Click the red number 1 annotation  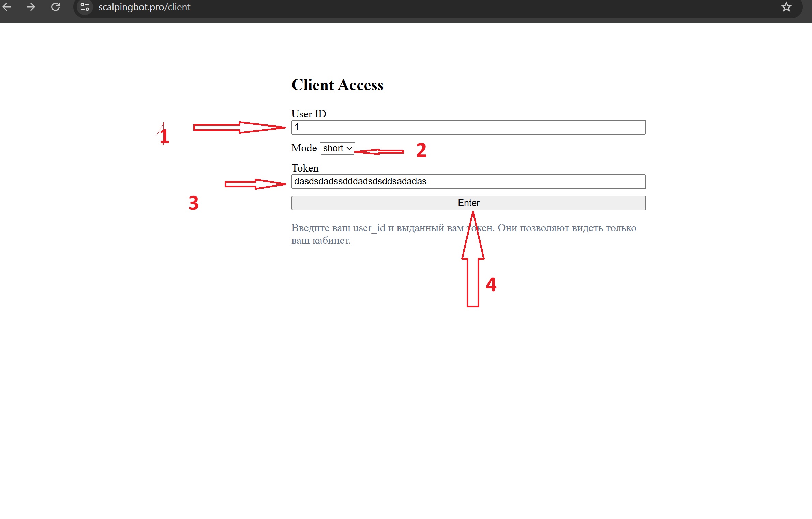tap(164, 136)
